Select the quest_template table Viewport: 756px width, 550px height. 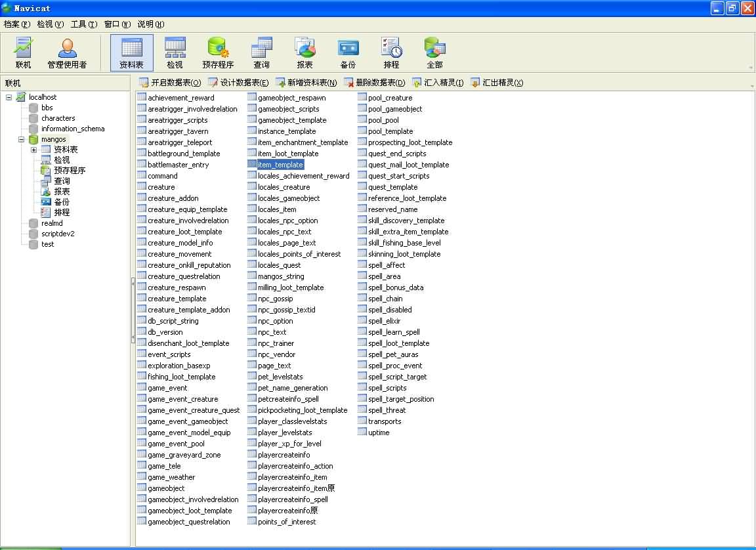392,187
